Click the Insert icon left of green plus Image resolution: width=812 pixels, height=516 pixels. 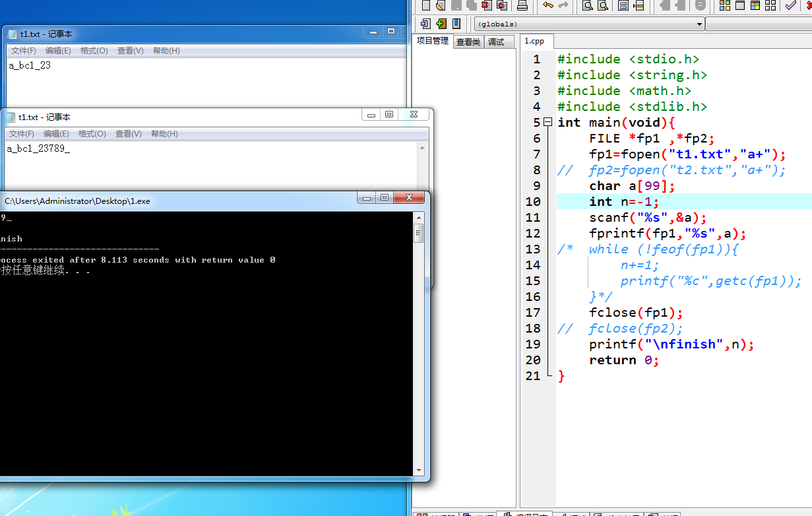(425, 24)
